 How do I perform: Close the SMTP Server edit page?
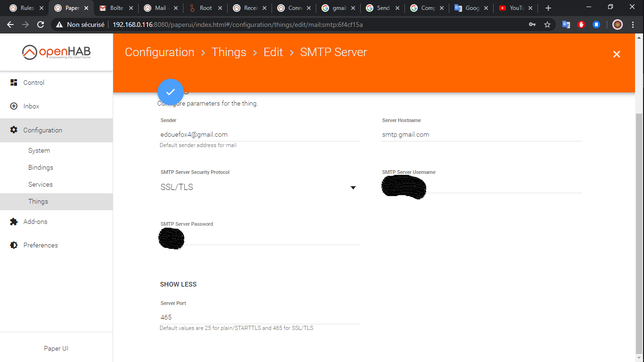[616, 54]
